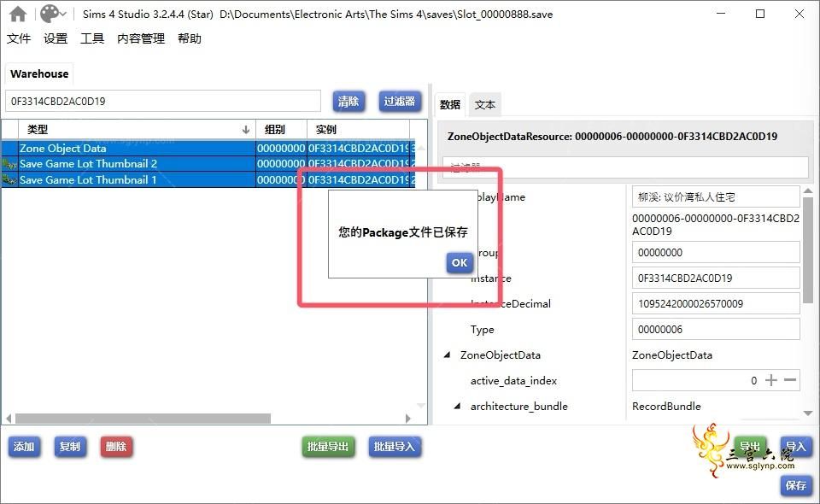Select the Zone Object Data row

pyautogui.click(x=208, y=149)
